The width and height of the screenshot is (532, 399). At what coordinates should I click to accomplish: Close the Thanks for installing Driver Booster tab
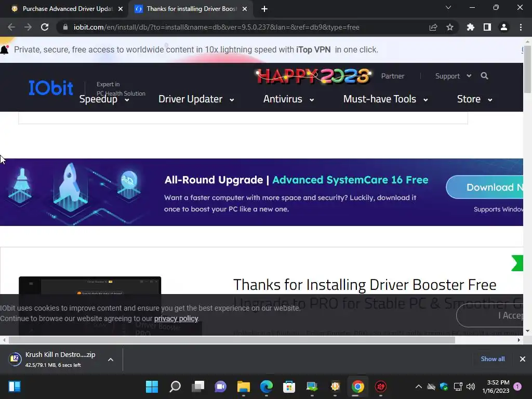245,9
